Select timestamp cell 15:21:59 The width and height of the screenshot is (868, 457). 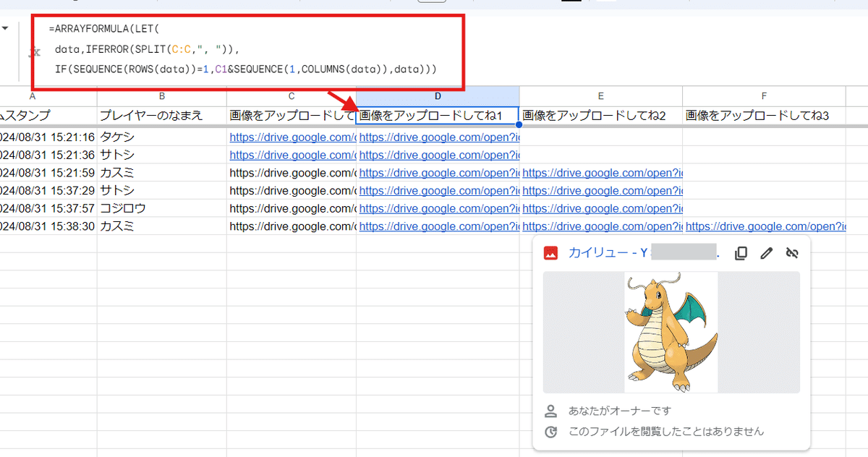48,173
